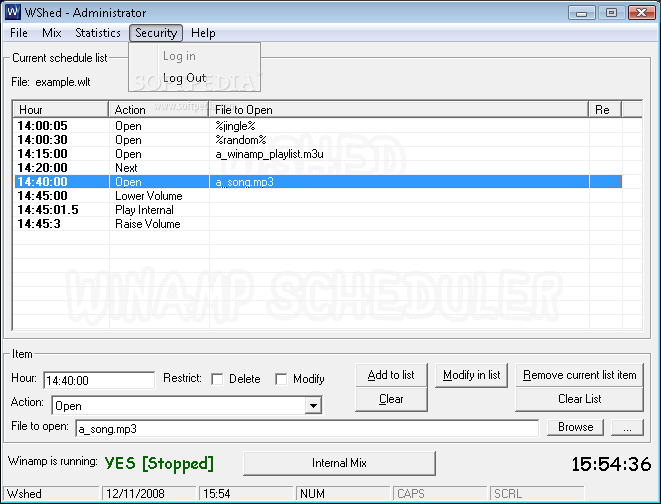661x504 pixels.
Task: Tick the Modify restrict checkbox
Action: (281, 379)
